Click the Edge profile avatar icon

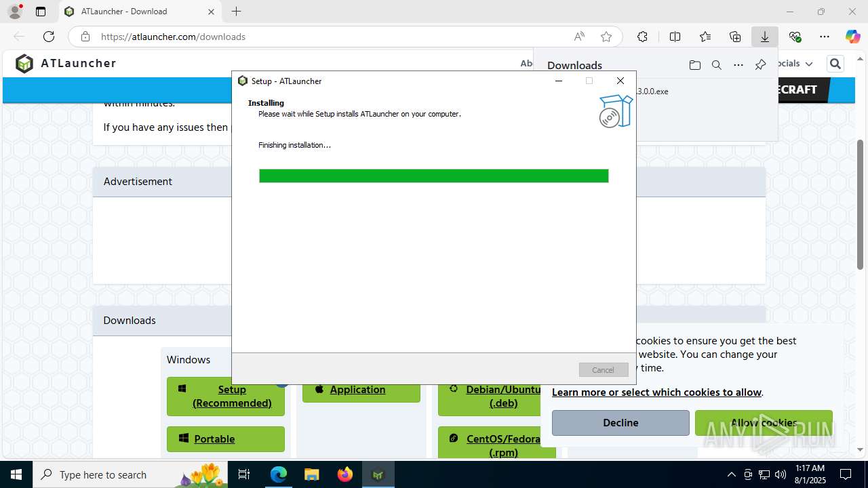tap(14, 12)
